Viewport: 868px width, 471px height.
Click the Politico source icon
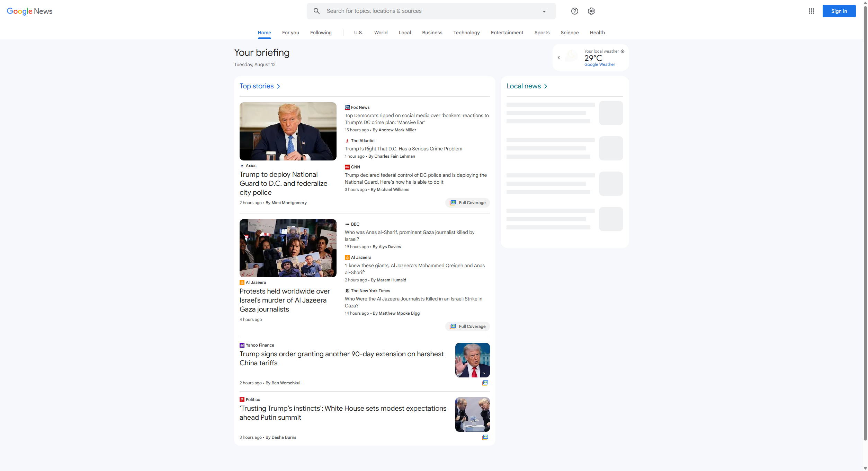(242, 400)
